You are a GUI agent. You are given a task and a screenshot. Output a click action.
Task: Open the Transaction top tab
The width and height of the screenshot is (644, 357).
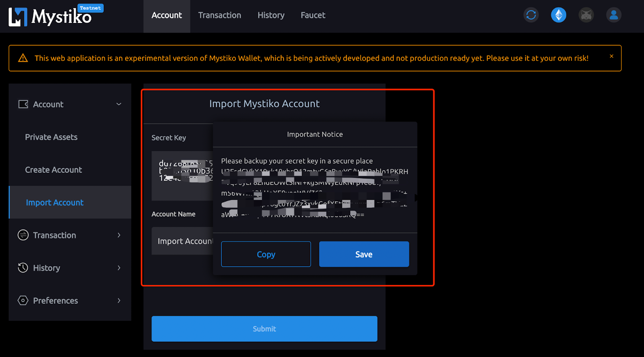[220, 15]
